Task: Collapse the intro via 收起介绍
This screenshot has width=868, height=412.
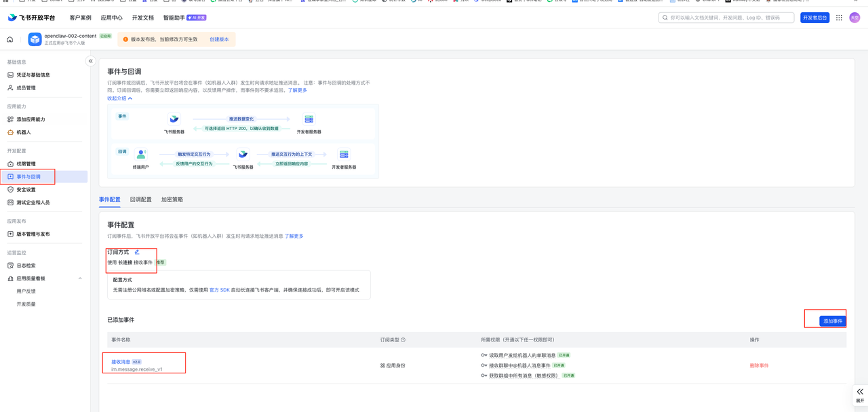Action: 119,98
